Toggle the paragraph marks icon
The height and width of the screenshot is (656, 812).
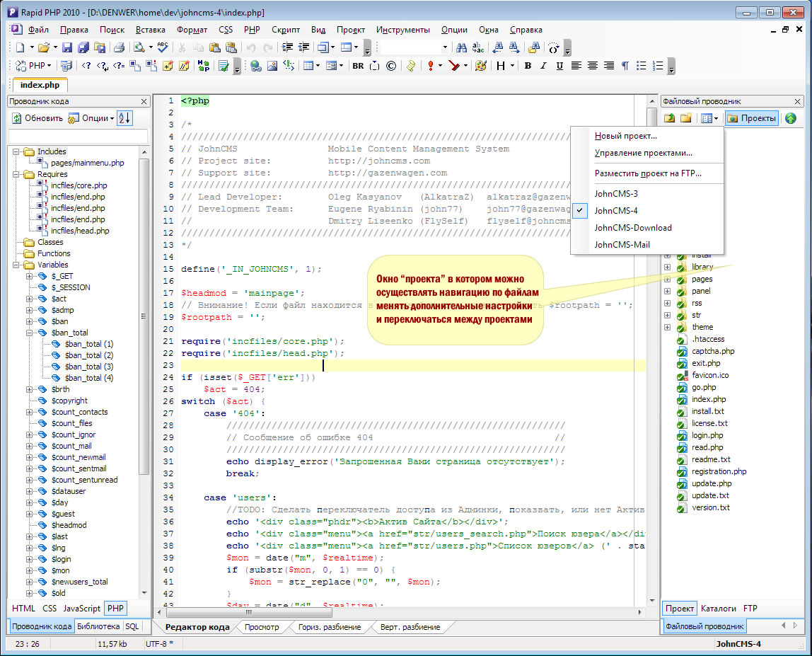click(x=625, y=66)
